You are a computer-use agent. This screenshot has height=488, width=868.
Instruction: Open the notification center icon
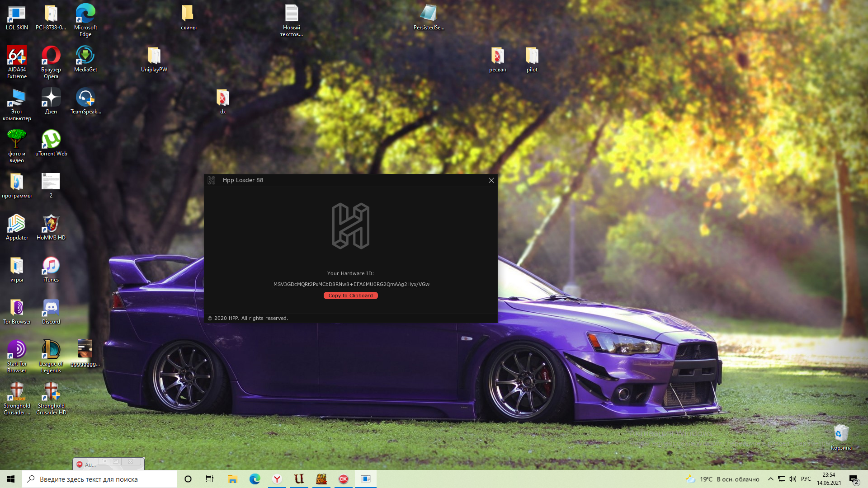(854, 479)
